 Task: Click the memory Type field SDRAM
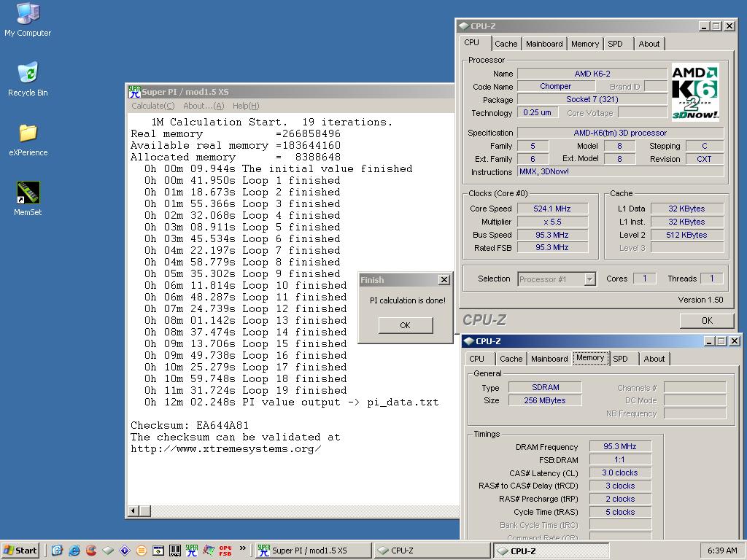(546, 388)
